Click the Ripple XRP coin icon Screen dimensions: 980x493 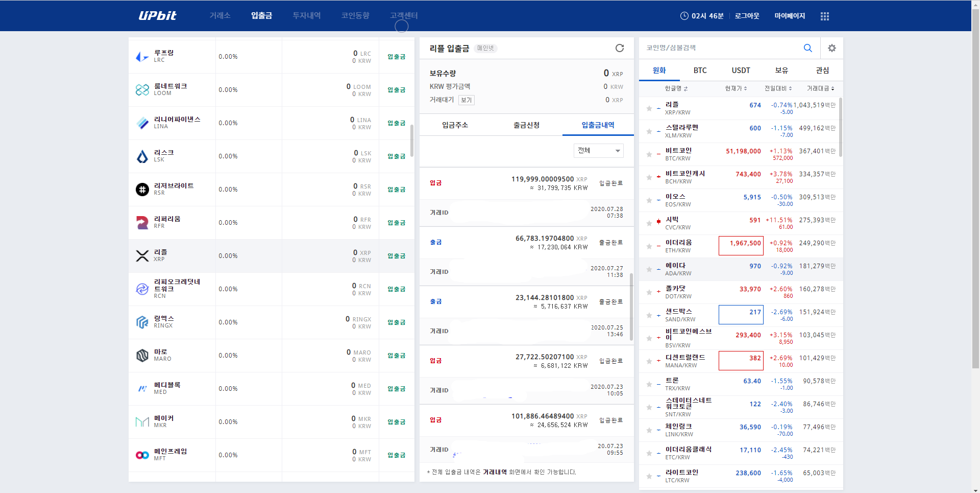[142, 256]
